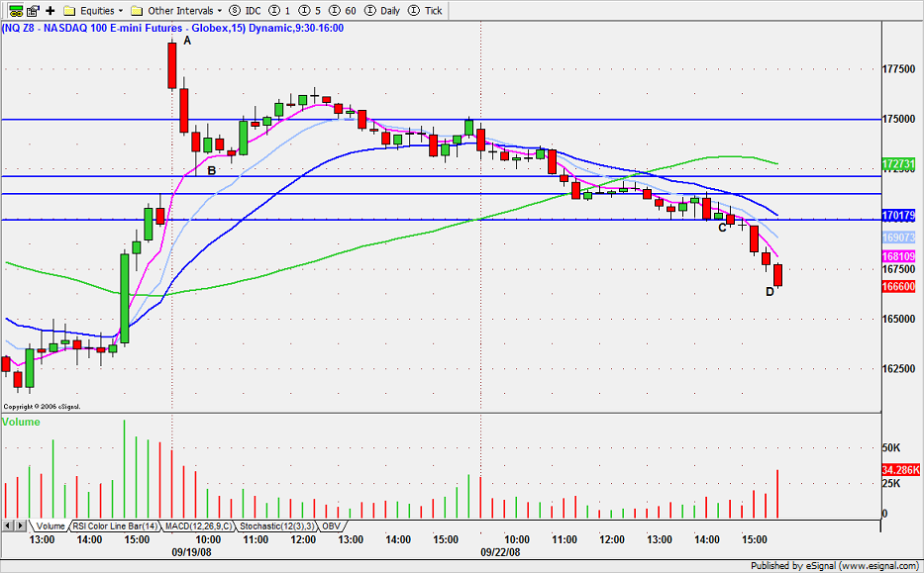Open the chart properties icon
The width and height of the screenshot is (924, 573).
tap(33, 11)
